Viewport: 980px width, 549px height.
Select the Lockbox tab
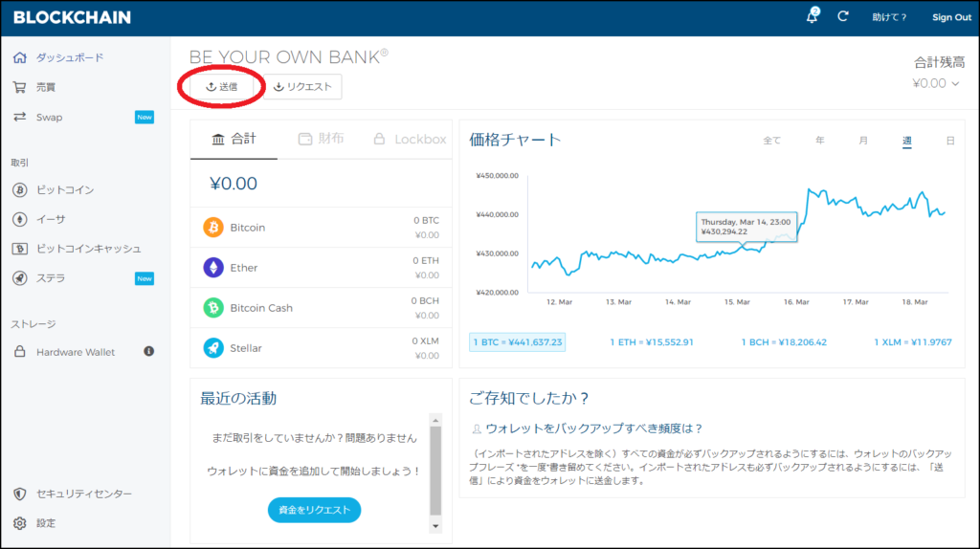pos(410,140)
